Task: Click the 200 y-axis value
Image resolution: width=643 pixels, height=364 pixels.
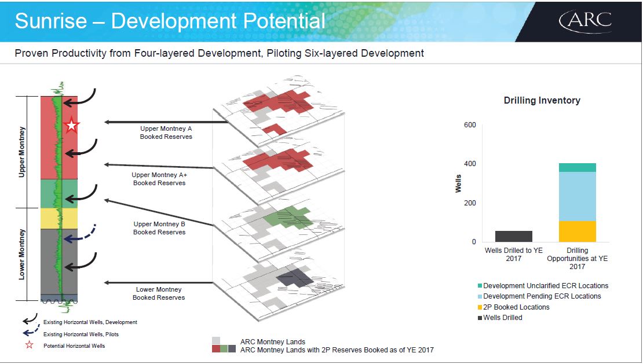Action: 470,203
